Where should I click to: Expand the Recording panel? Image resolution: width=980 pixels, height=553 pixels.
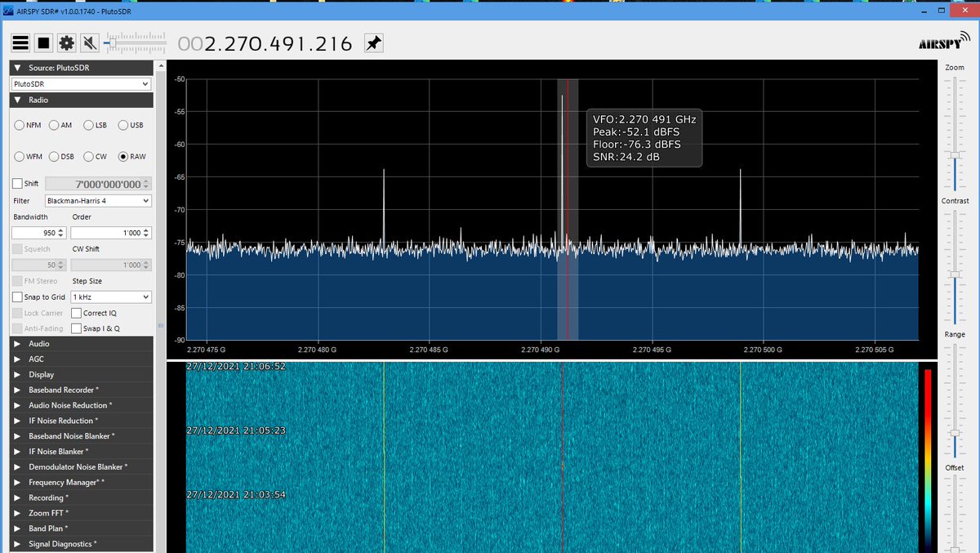coord(81,497)
